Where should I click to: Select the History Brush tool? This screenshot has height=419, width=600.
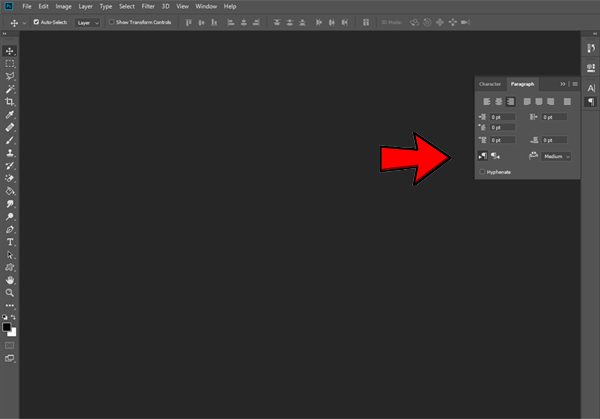[10, 166]
